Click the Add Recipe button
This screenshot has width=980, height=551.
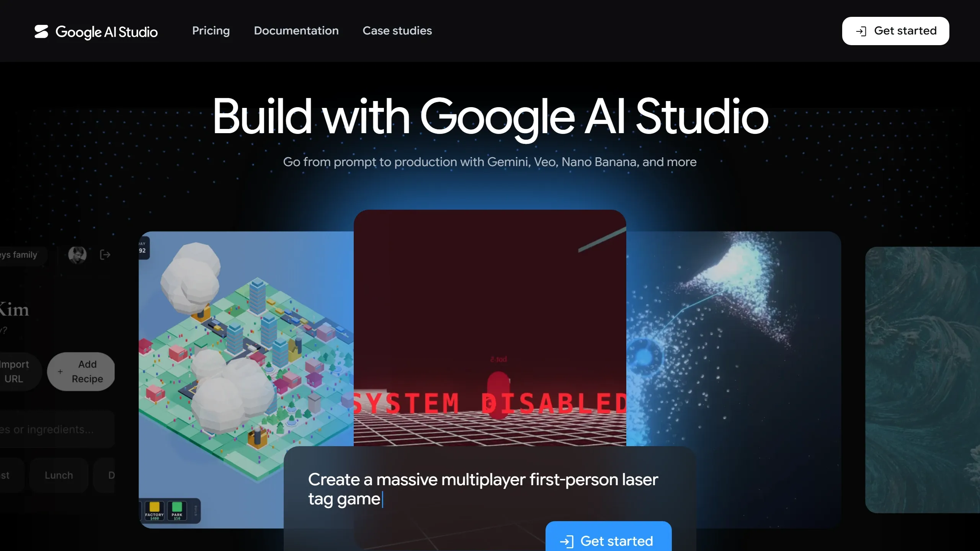tap(81, 372)
